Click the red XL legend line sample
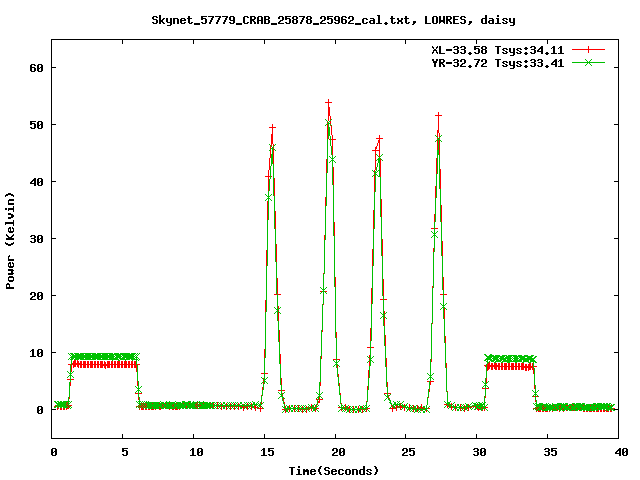The image size is (640, 480). coord(588,50)
